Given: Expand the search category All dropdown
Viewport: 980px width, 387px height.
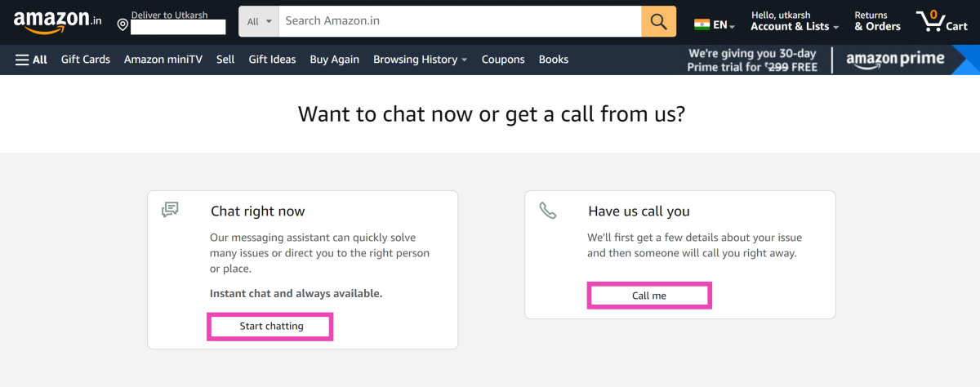Looking at the screenshot, I should [259, 21].
